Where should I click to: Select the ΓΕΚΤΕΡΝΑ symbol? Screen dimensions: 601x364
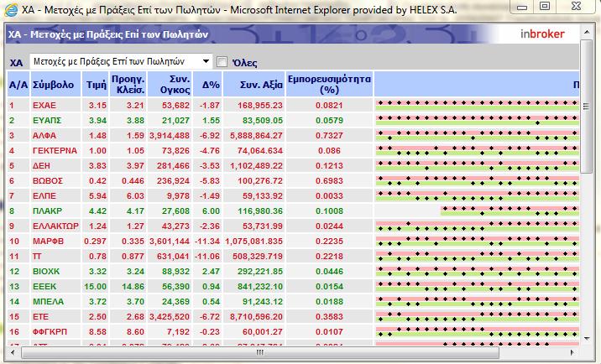coord(55,151)
